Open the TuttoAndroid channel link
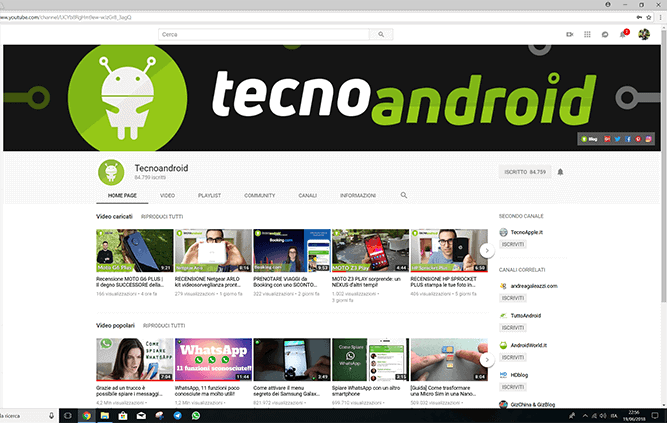Viewport: 667px width, 423px height. 526,316
